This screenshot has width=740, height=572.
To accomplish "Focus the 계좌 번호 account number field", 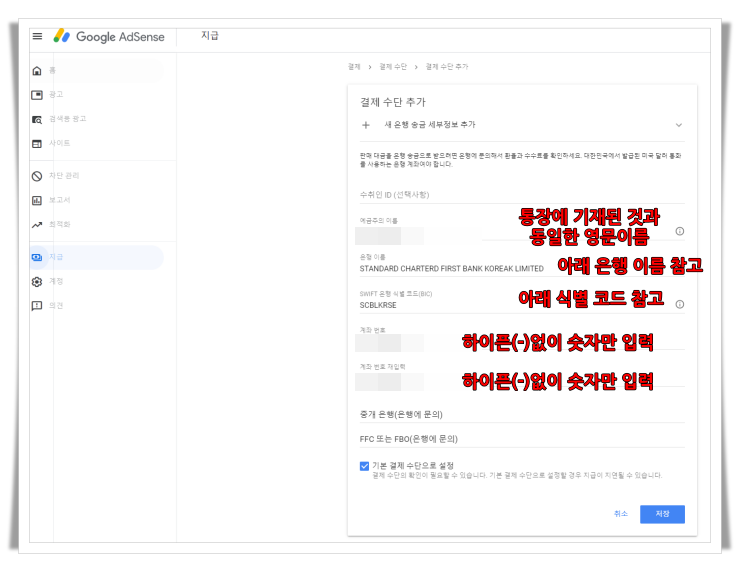I will (x=522, y=338).
